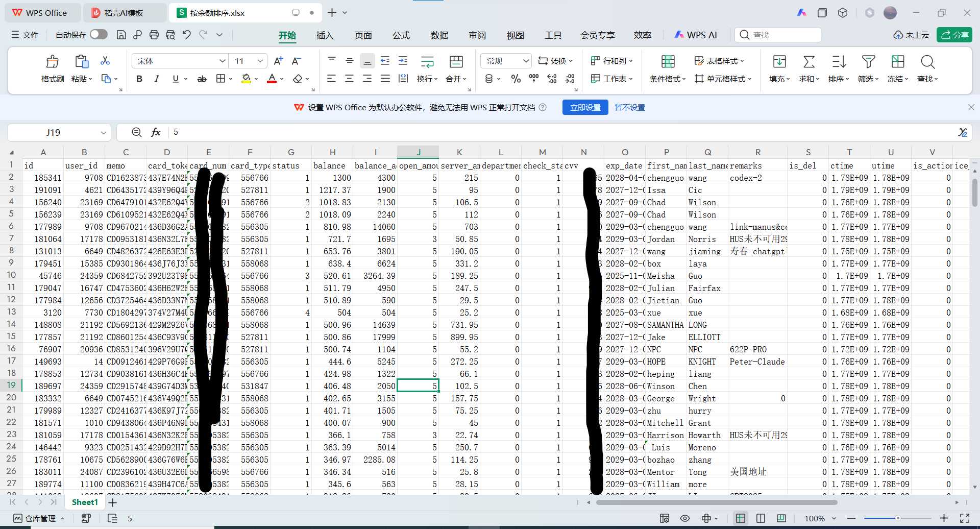Apply strikethrough formatting icon
The image size is (980, 529).
[x=202, y=79]
